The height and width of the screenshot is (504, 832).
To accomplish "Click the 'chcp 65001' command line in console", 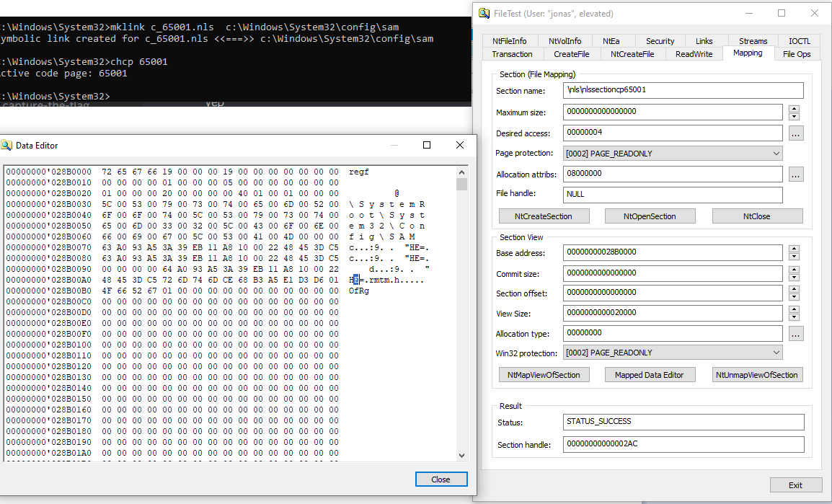I will 138,61.
